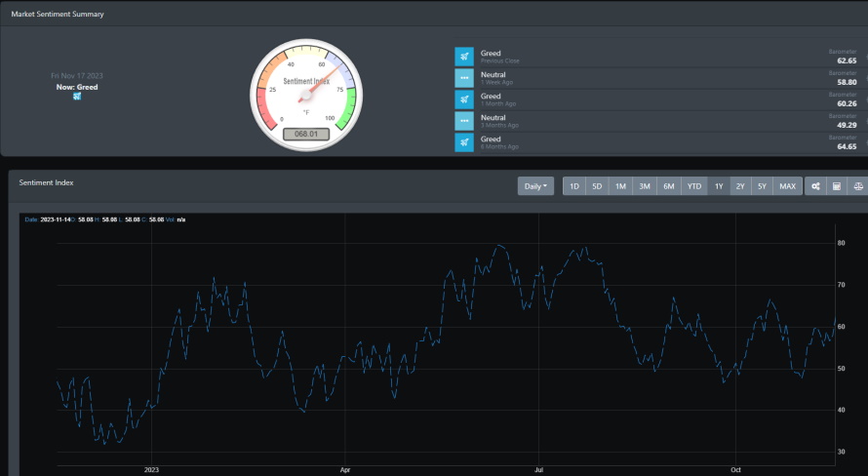This screenshot has width=868, height=476.
Task: Click the gauge readout 068.01
Action: (x=306, y=134)
